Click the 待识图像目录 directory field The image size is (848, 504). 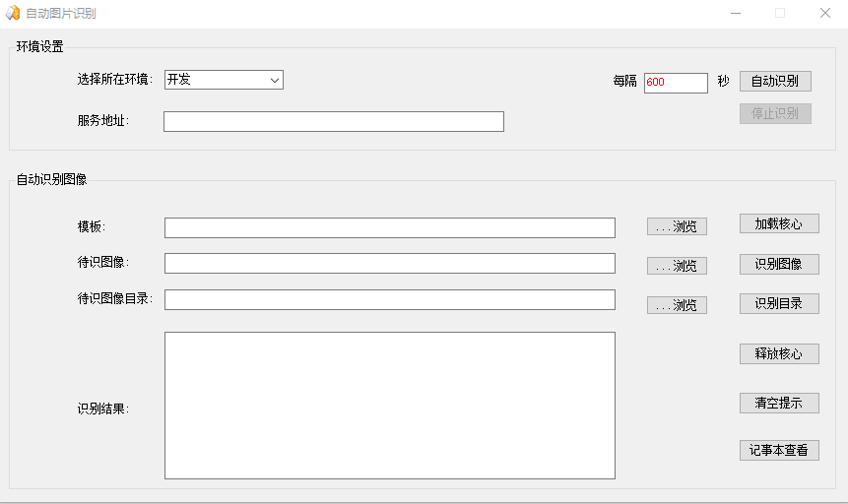[x=389, y=299]
